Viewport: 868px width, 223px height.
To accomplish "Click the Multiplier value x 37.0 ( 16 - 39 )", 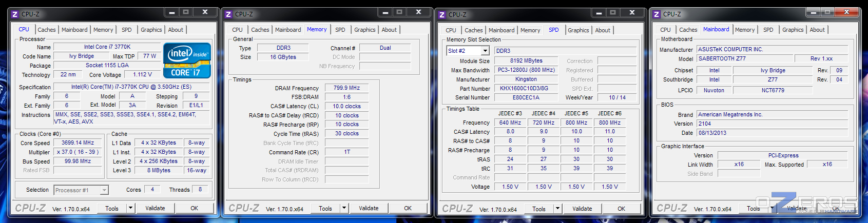I will tap(78, 152).
